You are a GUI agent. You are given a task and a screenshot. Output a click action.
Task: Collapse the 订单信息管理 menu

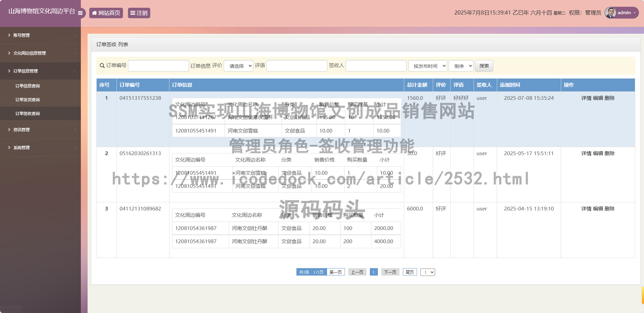(x=40, y=71)
